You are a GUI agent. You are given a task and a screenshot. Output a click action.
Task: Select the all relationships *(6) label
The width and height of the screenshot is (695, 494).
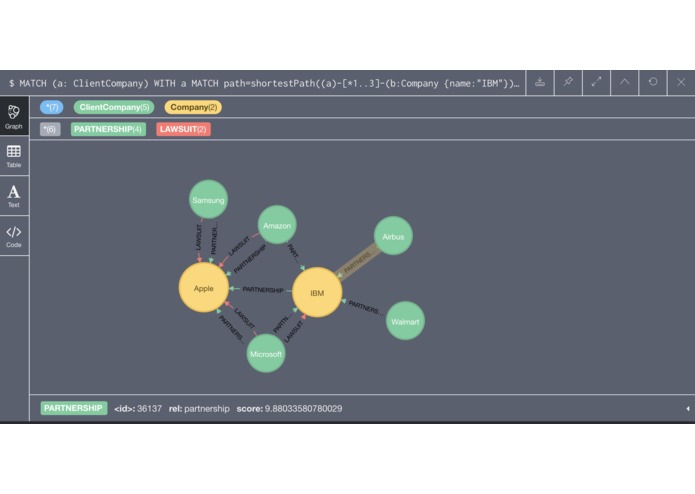click(x=50, y=129)
